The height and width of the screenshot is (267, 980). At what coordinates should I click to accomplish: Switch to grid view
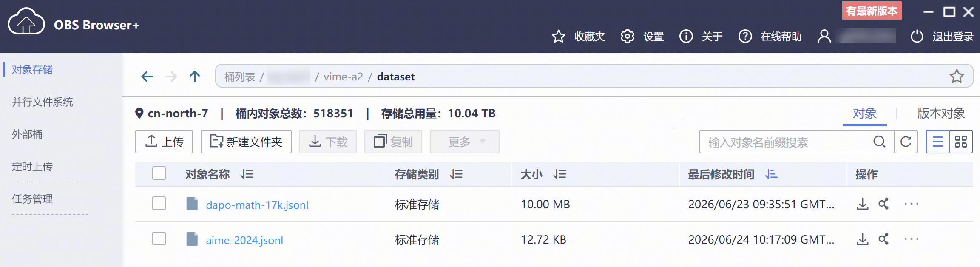pos(961,142)
